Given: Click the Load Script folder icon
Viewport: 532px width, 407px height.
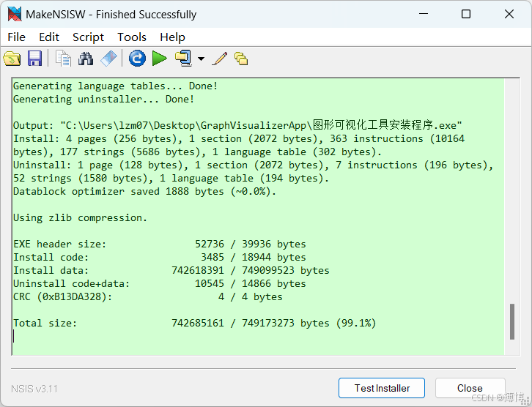Looking at the screenshot, I should click(x=12, y=59).
